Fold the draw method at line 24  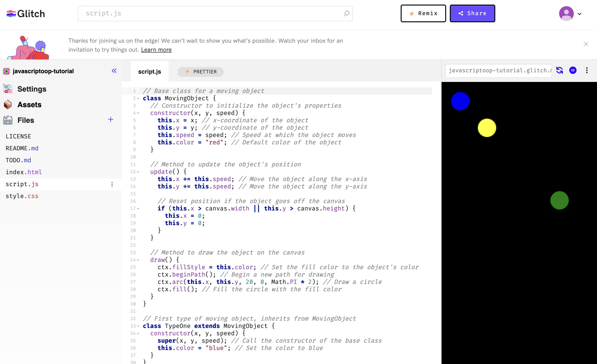138,260
